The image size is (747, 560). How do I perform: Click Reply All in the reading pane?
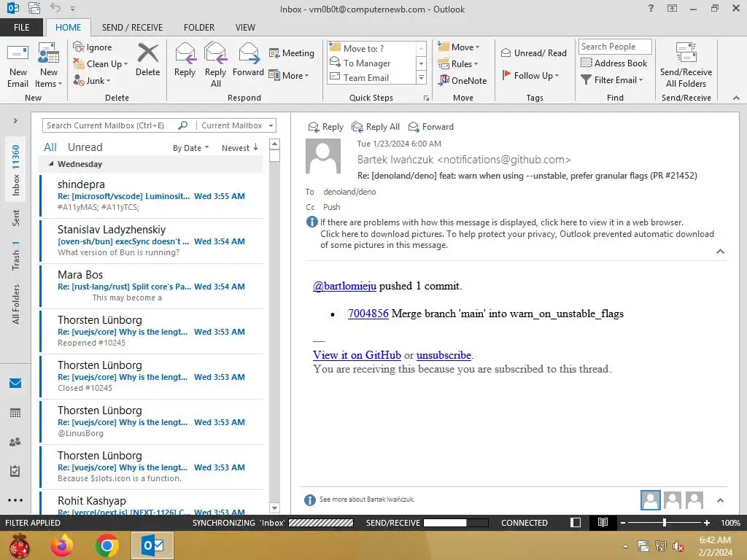(x=376, y=127)
